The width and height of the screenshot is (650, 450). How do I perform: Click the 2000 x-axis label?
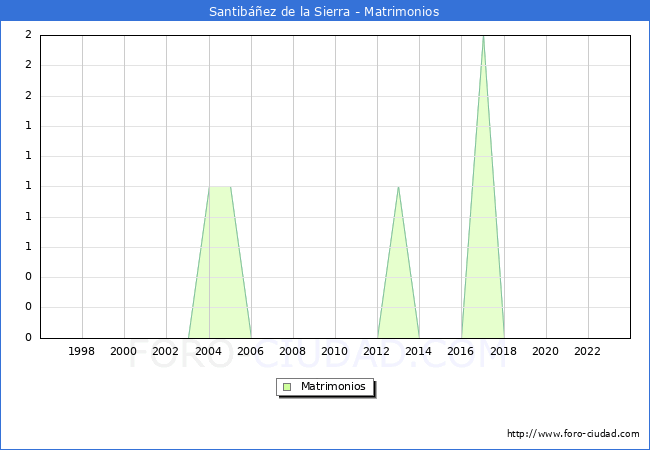pyautogui.click(x=124, y=351)
